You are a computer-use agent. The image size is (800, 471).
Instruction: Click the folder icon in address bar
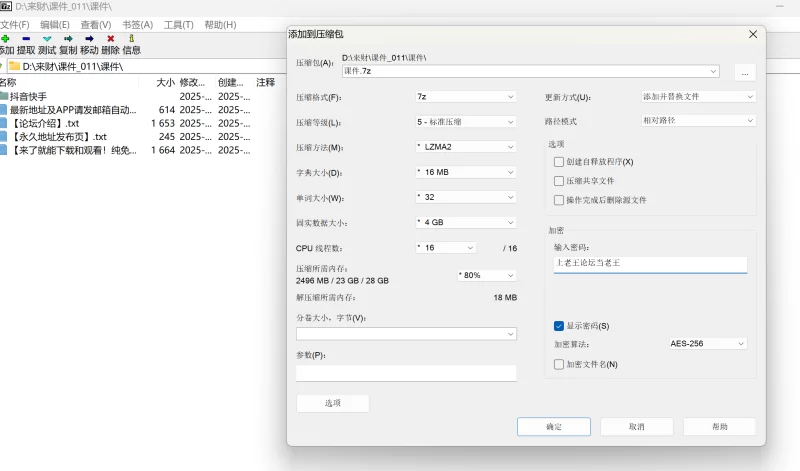click(x=14, y=66)
